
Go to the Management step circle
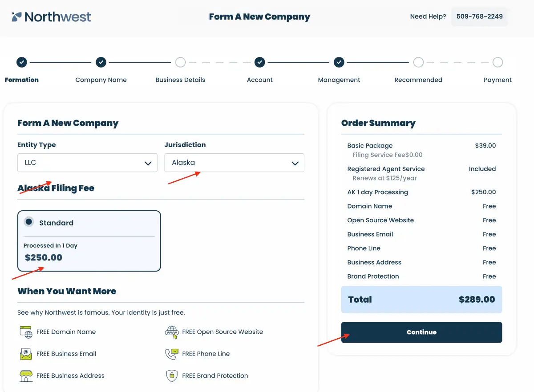click(339, 62)
